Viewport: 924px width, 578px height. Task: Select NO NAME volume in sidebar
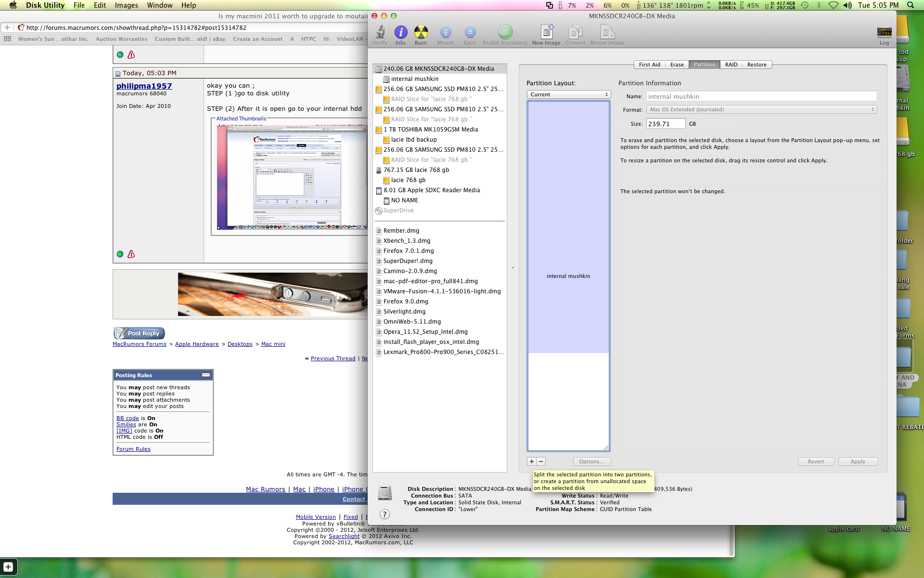pos(404,200)
